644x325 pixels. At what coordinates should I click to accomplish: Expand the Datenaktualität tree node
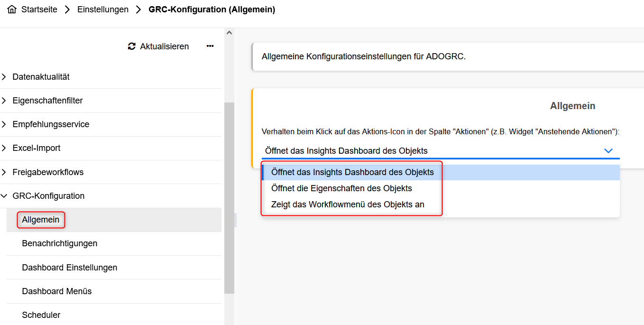point(4,77)
